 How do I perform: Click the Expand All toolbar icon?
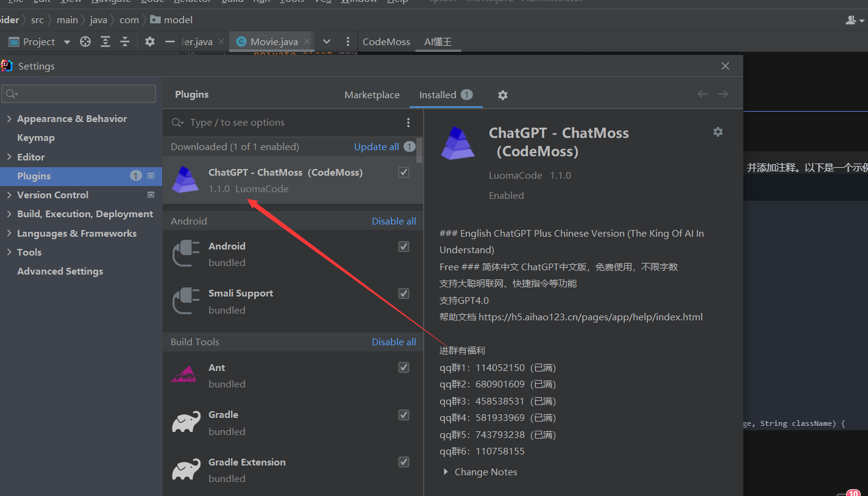point(105,41)
